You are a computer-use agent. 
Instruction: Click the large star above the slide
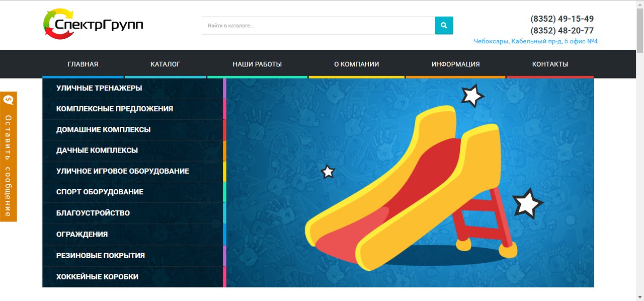(472, 96)
